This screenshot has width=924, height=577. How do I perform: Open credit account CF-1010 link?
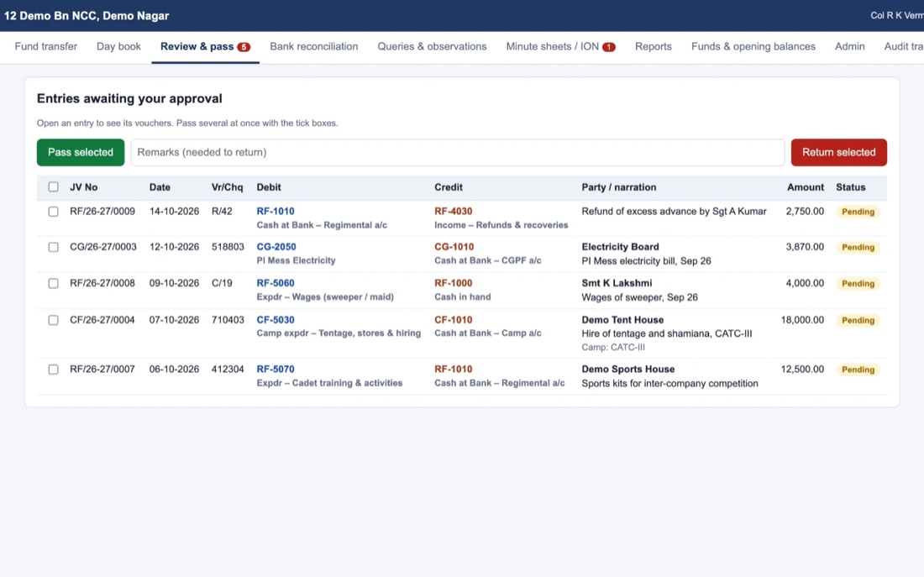pos(453,319)
